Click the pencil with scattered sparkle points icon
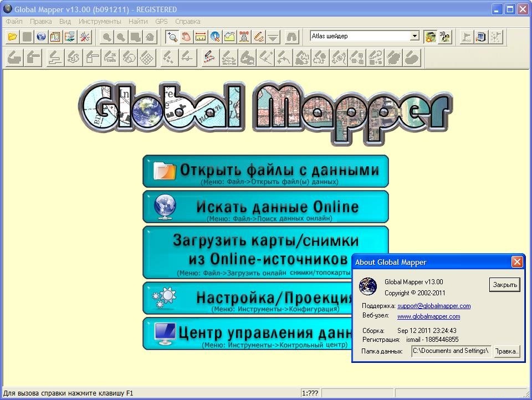Viewport: 532px width, 400px height. [x=168, y=57]
